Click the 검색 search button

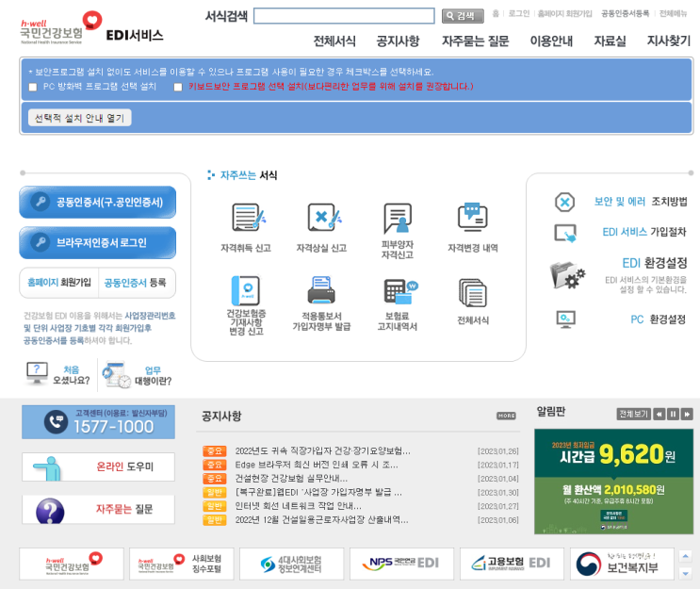pos(463,16)
